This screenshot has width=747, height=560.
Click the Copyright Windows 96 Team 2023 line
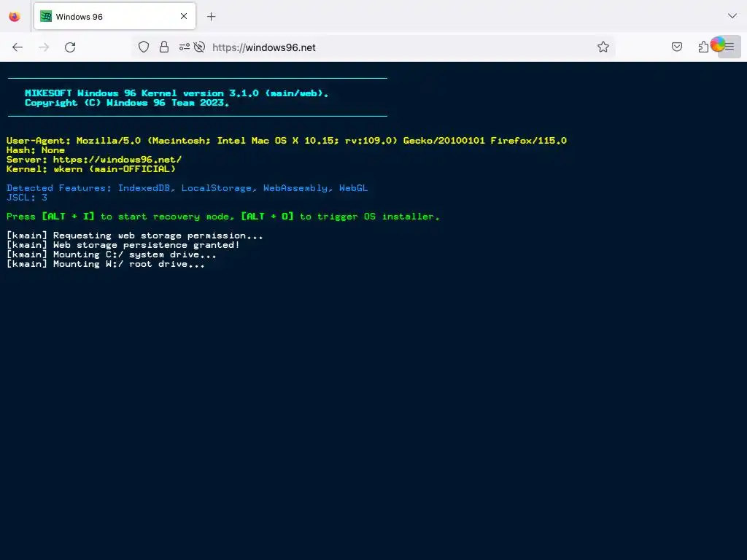127,103
